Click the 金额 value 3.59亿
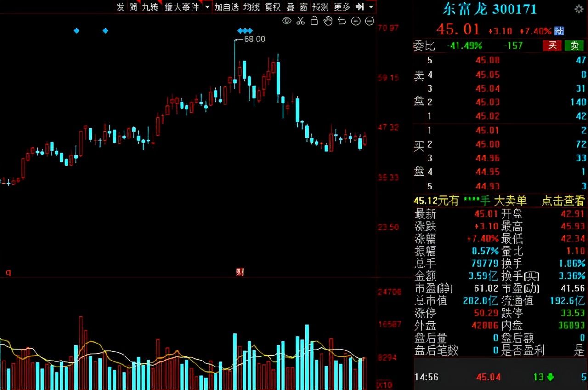This screenshot has width=588, height=390. pyautogui.click(x=483, y=276)
